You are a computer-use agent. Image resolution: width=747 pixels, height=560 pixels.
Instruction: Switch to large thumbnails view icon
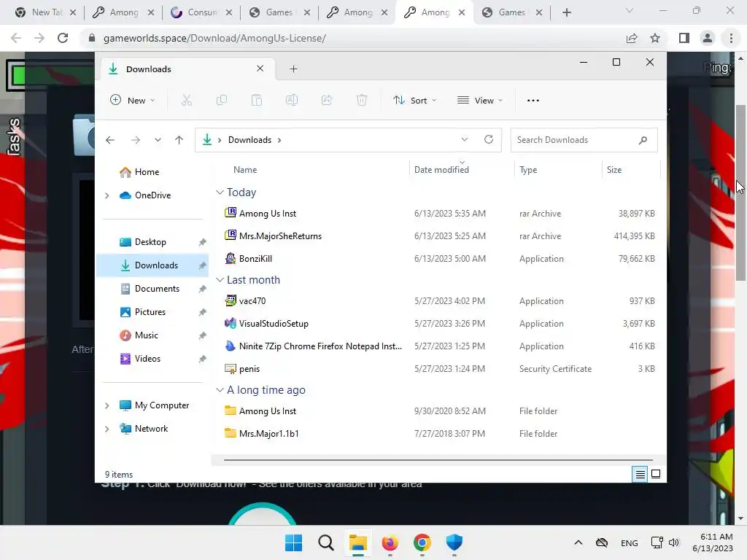point(656,474)
